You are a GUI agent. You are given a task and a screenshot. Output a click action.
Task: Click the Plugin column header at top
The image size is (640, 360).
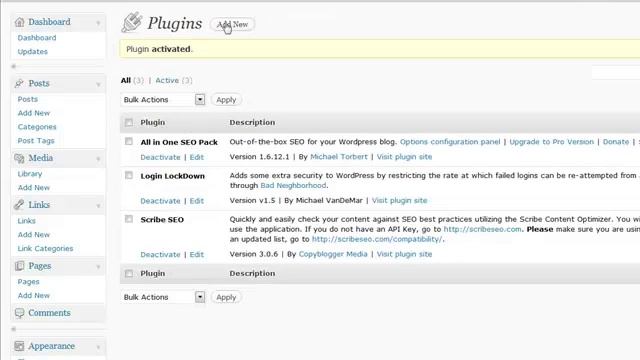pos(153,122)
